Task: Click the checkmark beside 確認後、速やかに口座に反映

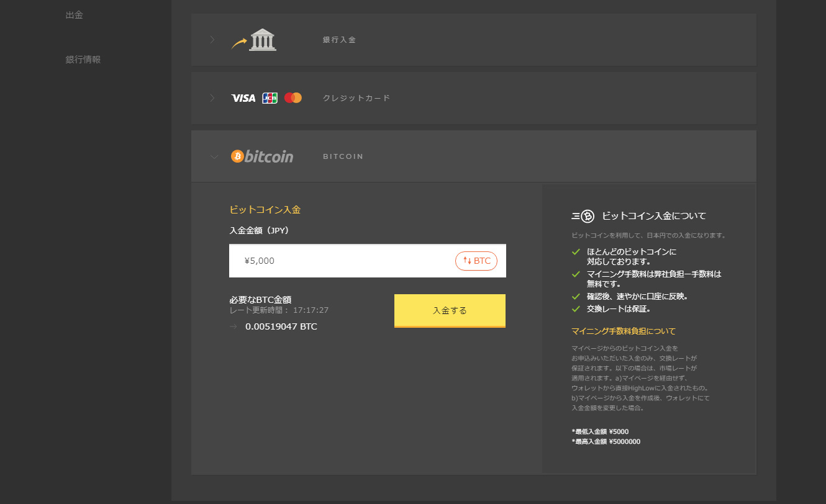Action: point(576,296)
